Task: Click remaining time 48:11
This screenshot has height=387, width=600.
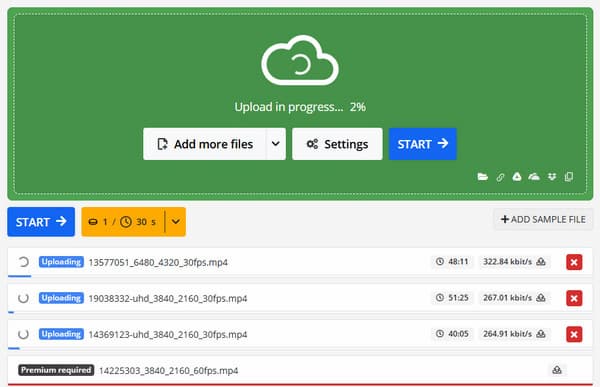Action: tap(452, 261)
